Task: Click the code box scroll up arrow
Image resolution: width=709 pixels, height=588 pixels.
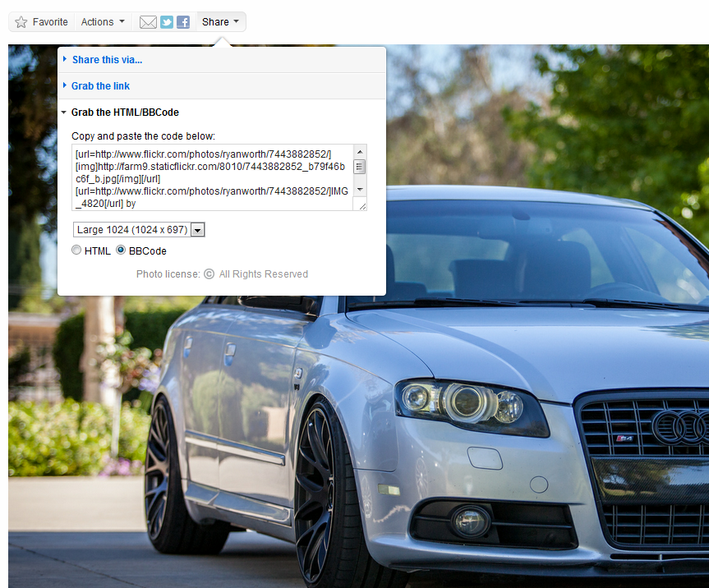Action: coord(360,152)
